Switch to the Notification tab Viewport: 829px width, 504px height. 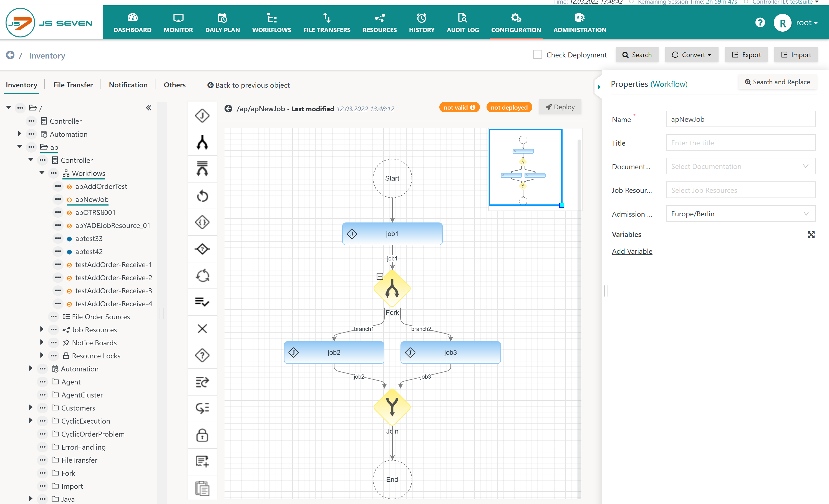coord(128,85)
